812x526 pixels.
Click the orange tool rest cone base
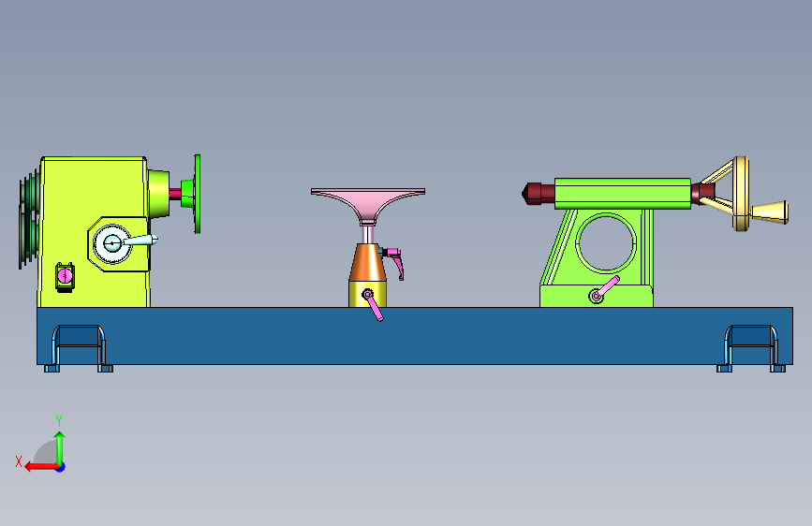tap(368, 262)
